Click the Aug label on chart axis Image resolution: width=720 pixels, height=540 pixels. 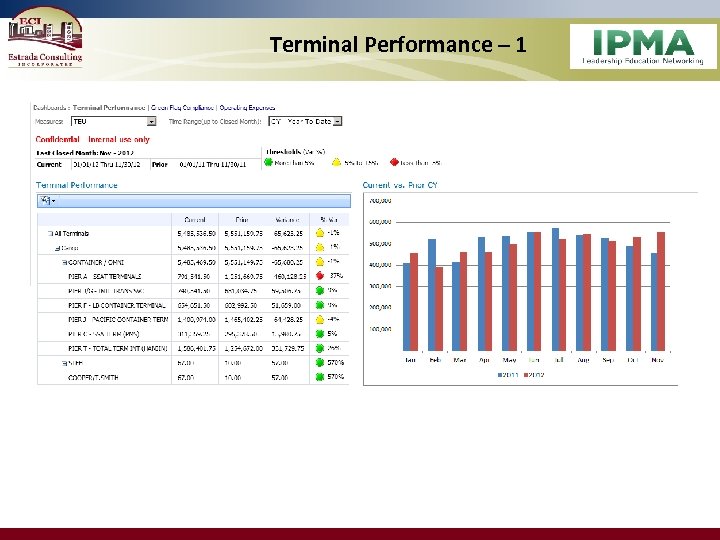coord(583,360)
